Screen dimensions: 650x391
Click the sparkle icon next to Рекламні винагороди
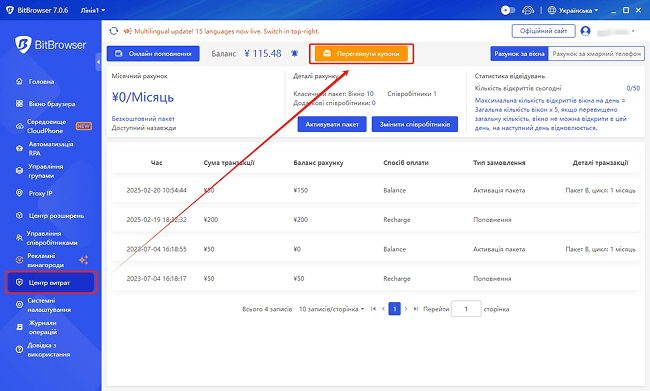click(83, 260)
